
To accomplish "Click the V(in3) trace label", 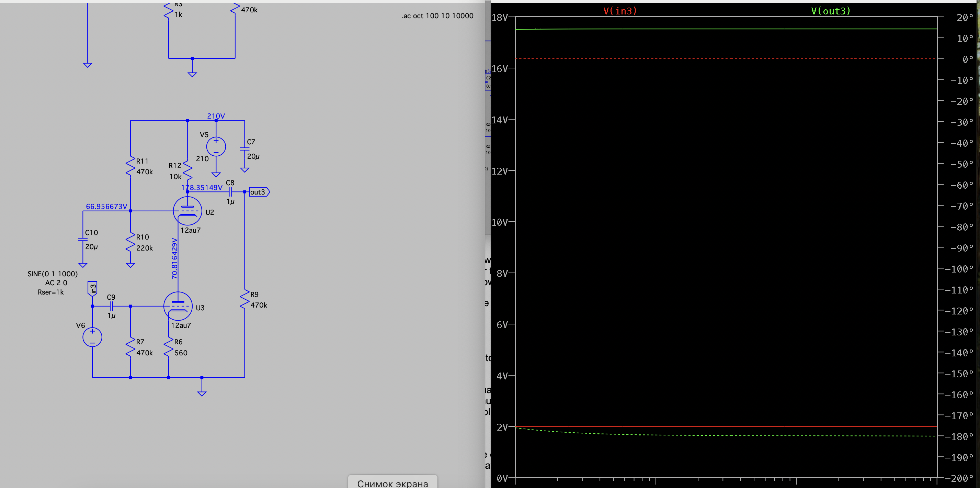I will (x=620, y=11).
